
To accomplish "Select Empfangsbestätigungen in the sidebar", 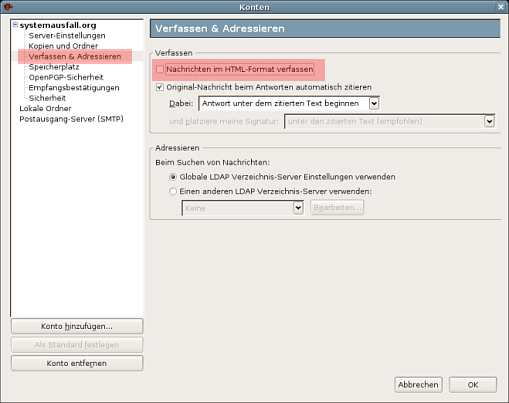I will coord(74,88).
